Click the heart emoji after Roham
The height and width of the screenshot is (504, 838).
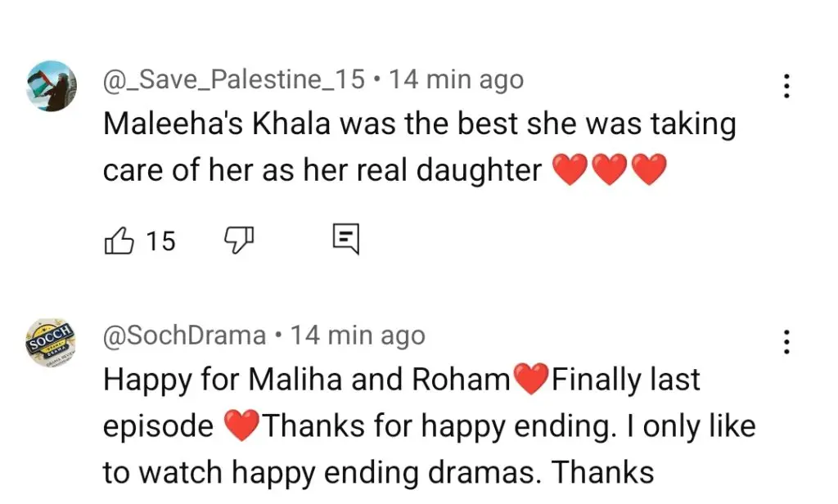click(x=530, y=379)
